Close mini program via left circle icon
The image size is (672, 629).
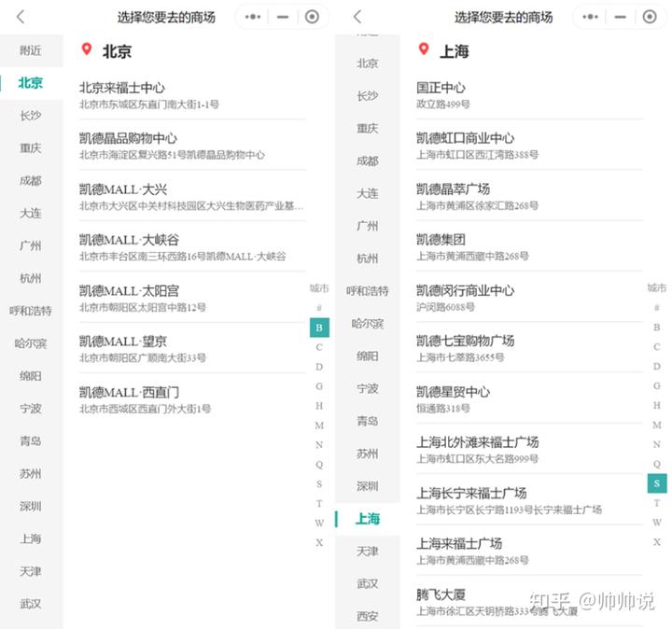click(x=312, y=17)
